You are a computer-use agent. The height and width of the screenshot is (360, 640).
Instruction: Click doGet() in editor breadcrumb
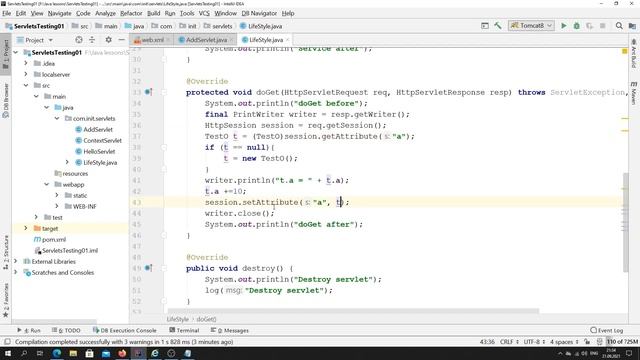click(x=206, y=319)
